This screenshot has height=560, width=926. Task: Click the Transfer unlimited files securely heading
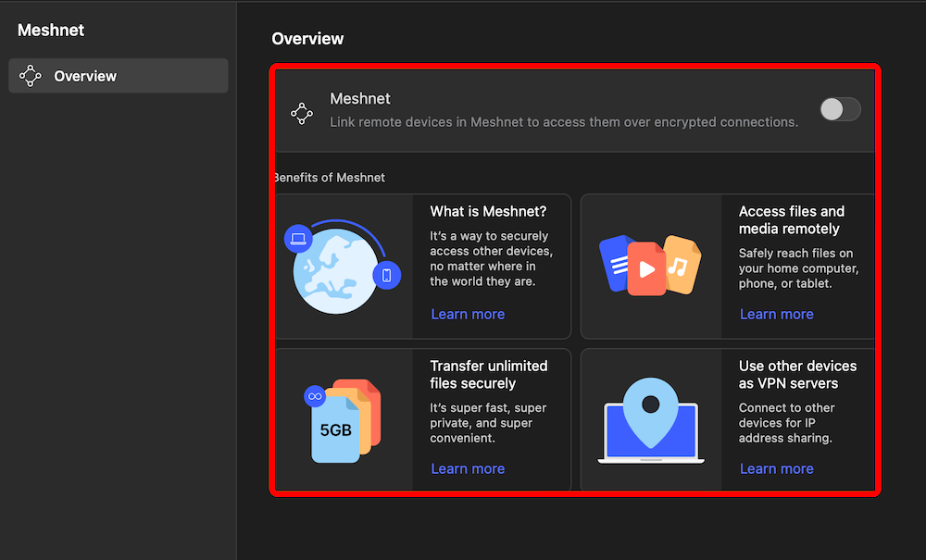click(x=489, y=375)
